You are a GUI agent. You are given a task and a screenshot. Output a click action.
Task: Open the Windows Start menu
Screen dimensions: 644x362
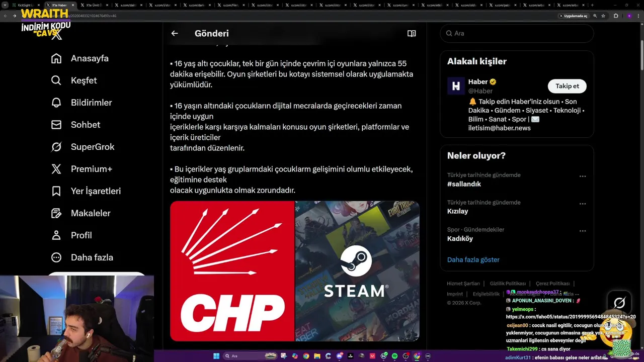pos(216,356)
